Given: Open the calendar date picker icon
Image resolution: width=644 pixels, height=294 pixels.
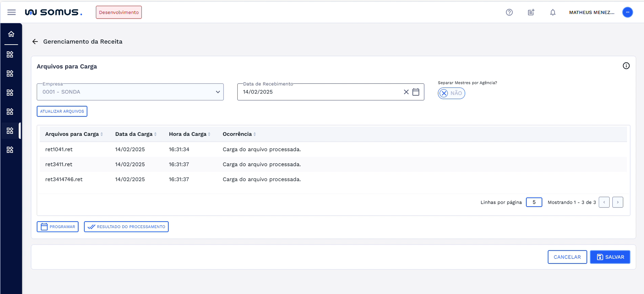Looking at the screenshot, I should tap(416, 92).
